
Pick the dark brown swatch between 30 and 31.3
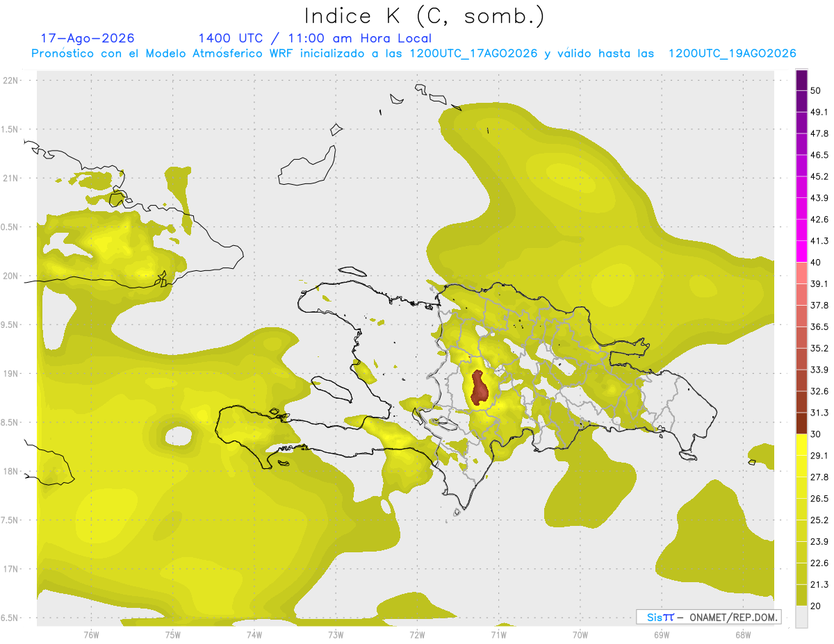pos(801,423)
